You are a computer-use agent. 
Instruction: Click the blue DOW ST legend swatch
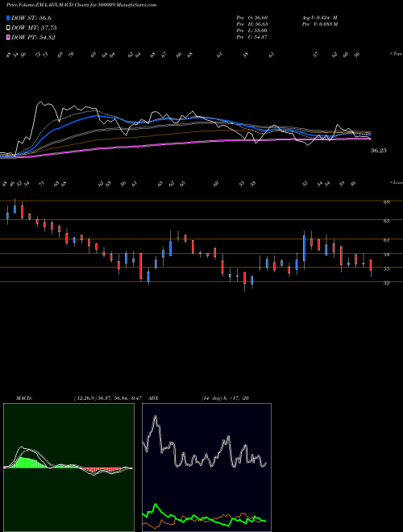tap(9, 18)
